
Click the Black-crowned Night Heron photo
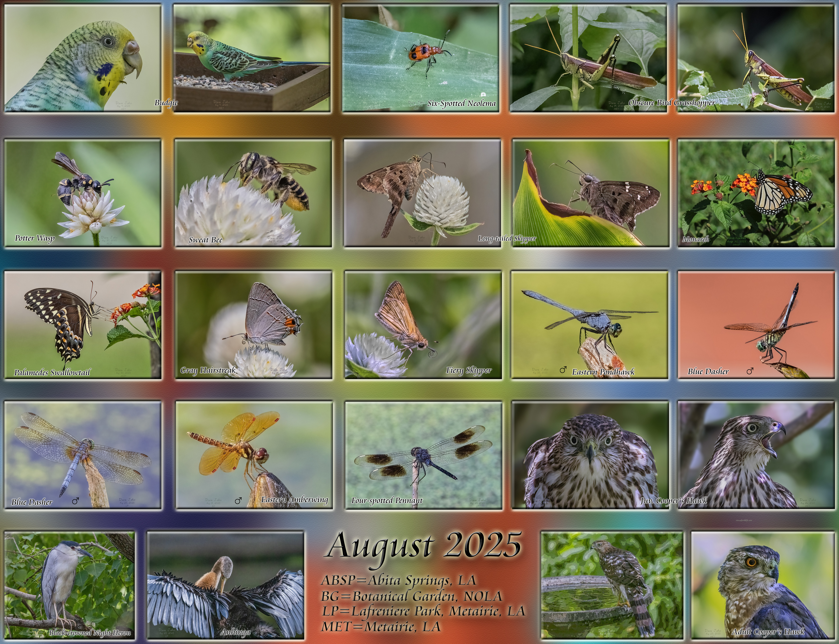69,585
